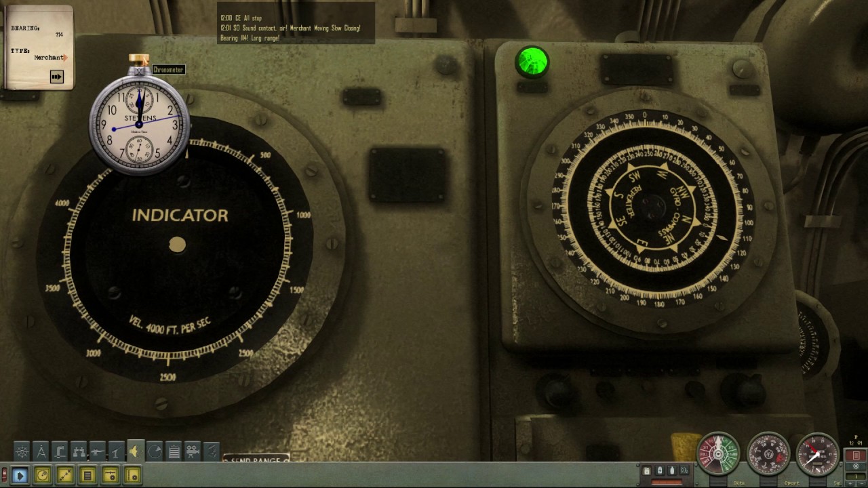Click the "12 01" clock readout
The image size is (868, 488).
point(855,444)
